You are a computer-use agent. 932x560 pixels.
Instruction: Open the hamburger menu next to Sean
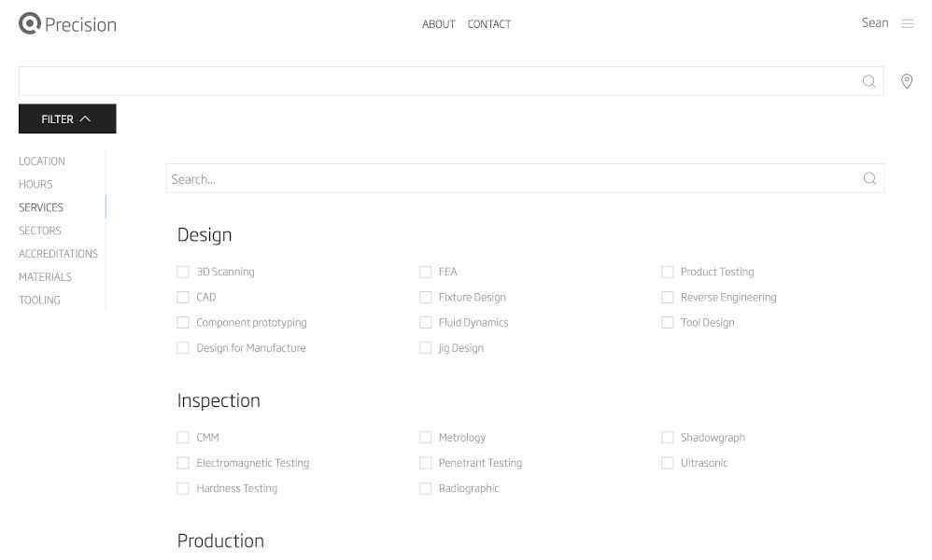[907, 24]
